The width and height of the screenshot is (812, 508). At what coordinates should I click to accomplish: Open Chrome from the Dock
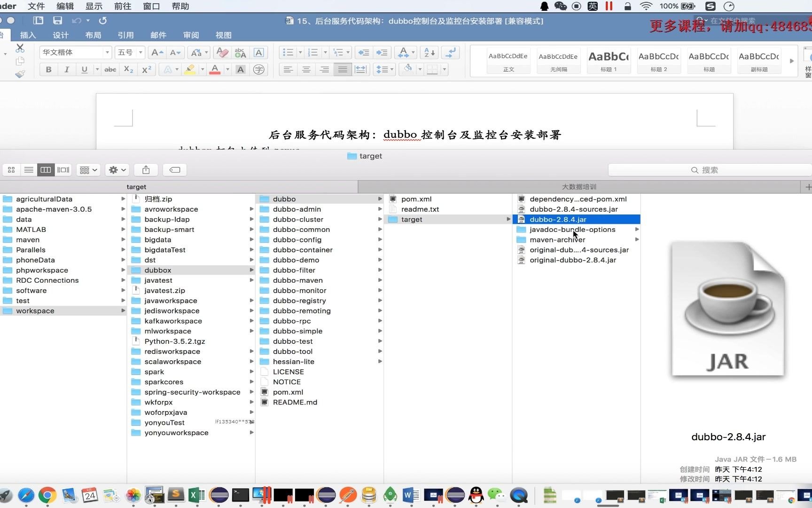(47, 495)
